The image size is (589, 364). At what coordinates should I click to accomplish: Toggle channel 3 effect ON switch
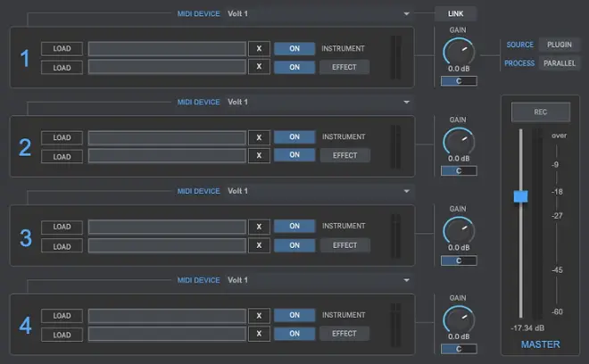[294, 245]
